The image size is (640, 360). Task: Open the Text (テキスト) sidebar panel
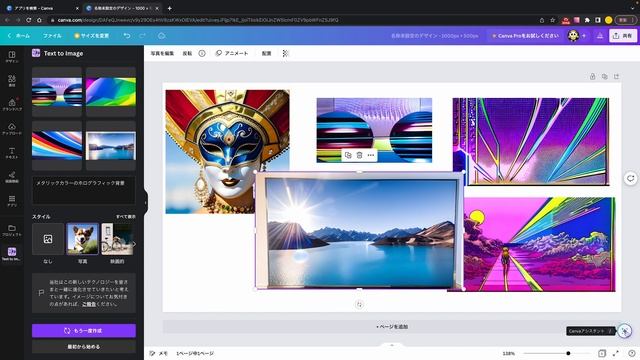pos(12,153)
